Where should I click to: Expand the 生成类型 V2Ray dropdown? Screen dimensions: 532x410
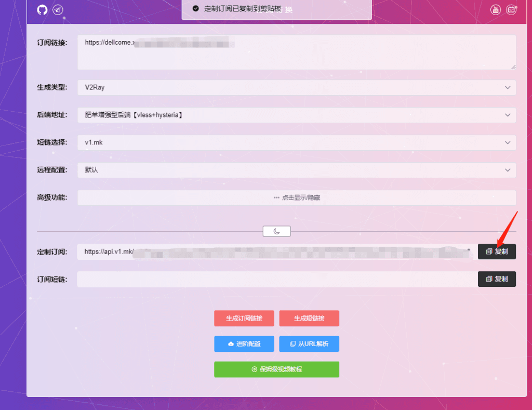point(296,87)
